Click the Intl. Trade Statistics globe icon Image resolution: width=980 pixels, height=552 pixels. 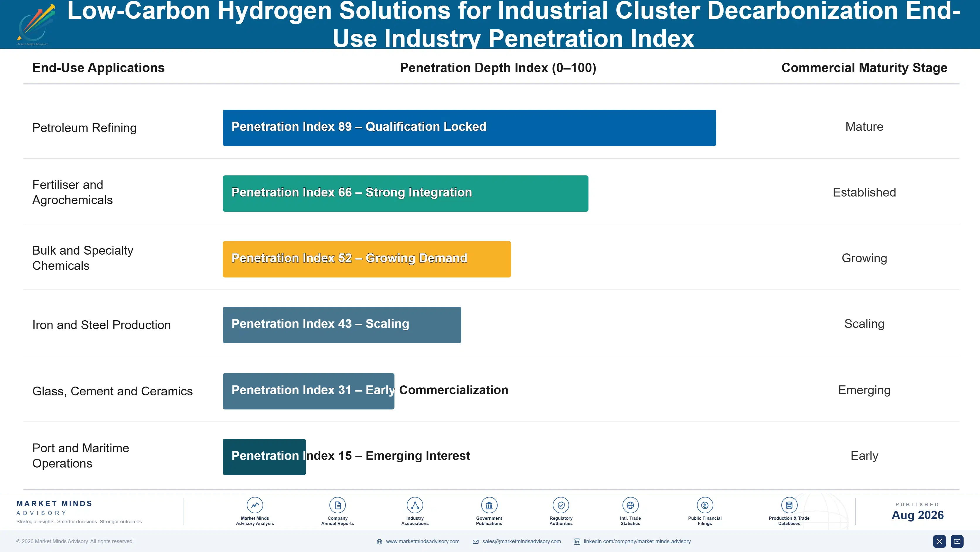click(x=630, y=505)
